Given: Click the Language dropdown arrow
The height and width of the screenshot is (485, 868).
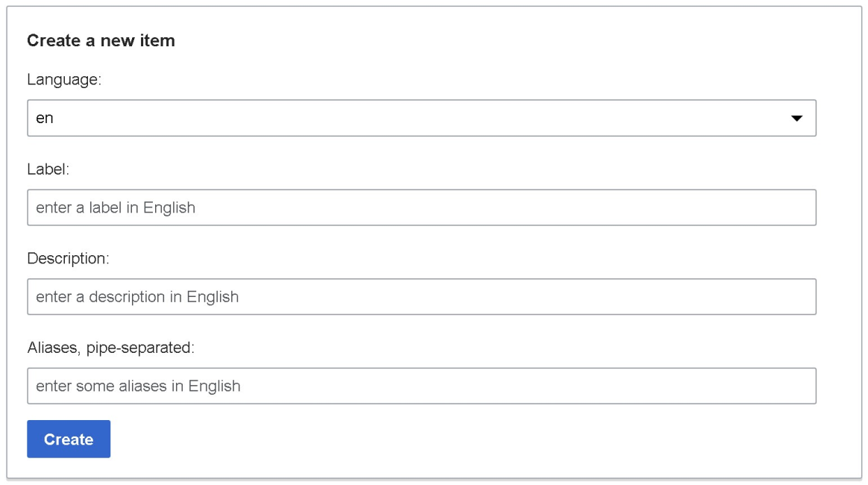Looking at the screenshot, I should pos(796,119).
